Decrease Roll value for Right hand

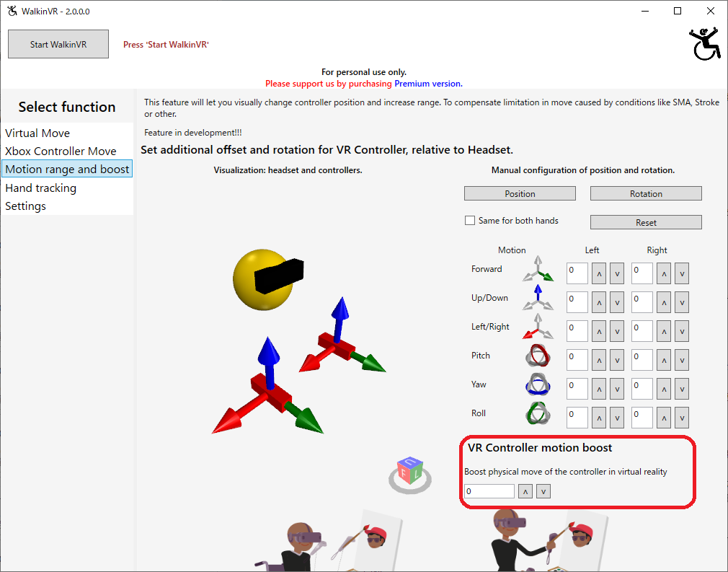pos(682,418)
